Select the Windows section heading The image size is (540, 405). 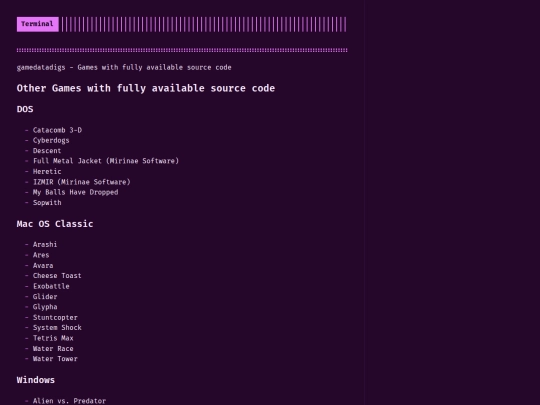point(36,380)
